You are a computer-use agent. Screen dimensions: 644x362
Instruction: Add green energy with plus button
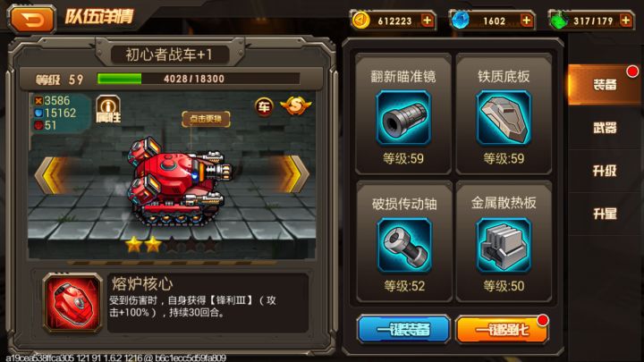[625, 20]
